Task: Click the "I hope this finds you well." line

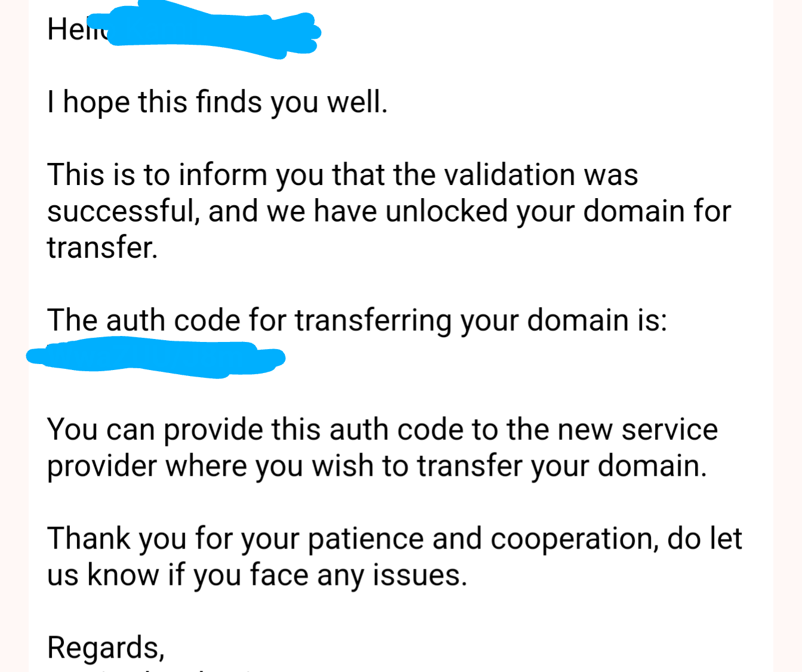Action: [217, 102]
